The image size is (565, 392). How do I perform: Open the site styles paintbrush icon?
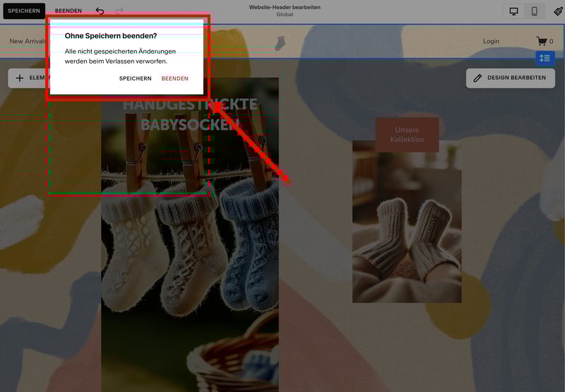point(558,11)
